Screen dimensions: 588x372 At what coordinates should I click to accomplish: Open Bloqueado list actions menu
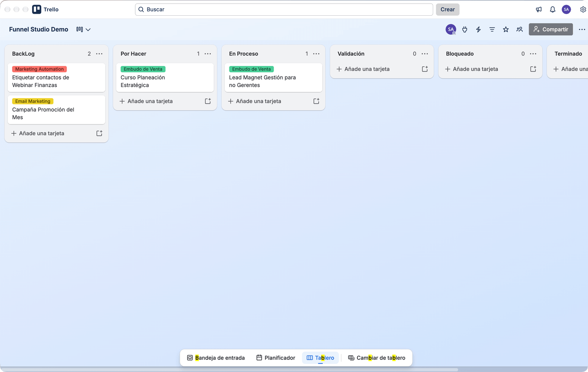point(533,54)
